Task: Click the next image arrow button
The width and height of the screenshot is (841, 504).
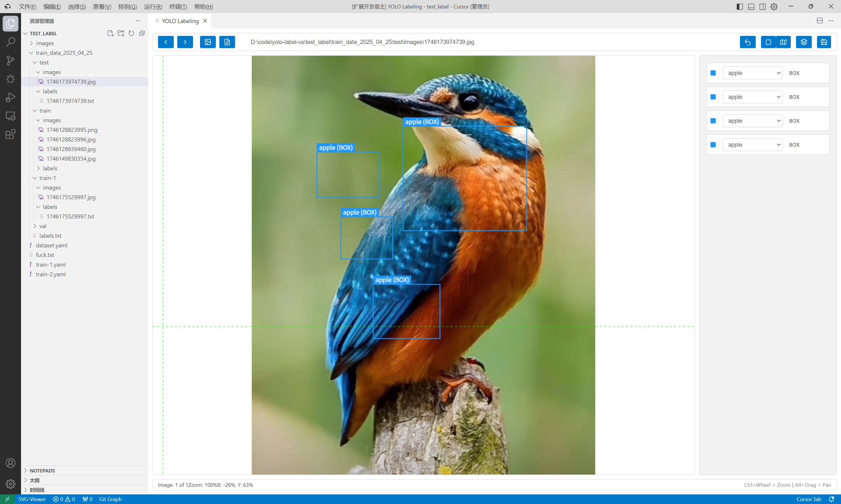Action: (x=185, y=42)
